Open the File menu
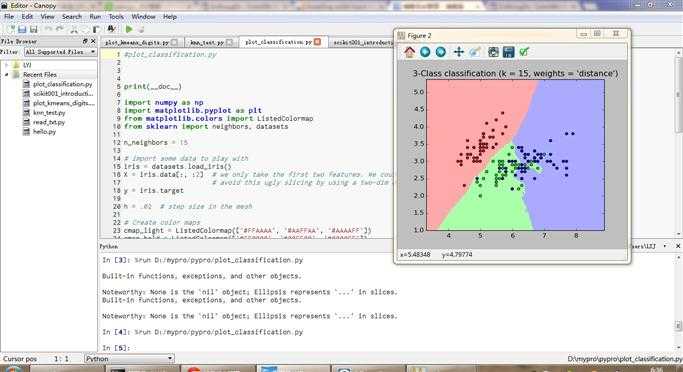The width and height of the screenshot is (683, 372). click(9, 17)
